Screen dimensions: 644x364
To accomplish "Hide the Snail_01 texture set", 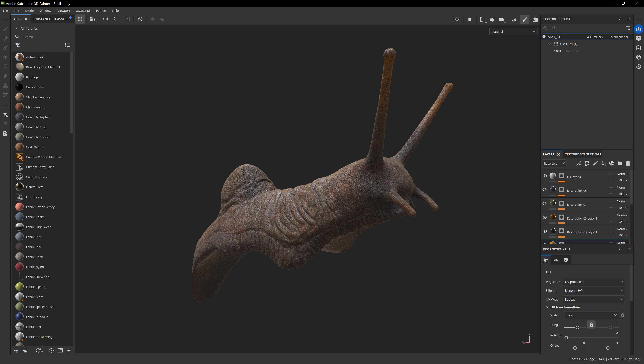I will pos(544,37).
